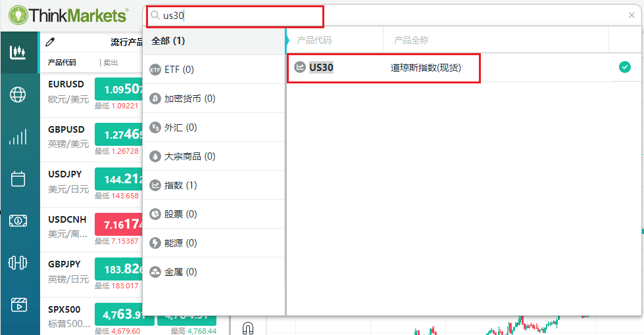
Task: Click the pencil edit watchlist icon
Action: pyautogui.click(x=50, y=42)
